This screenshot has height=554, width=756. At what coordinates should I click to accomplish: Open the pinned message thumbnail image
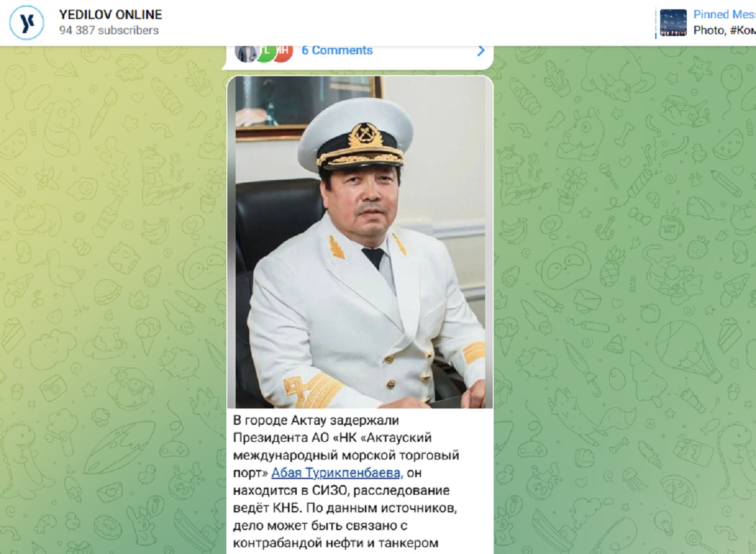[673, 22]
